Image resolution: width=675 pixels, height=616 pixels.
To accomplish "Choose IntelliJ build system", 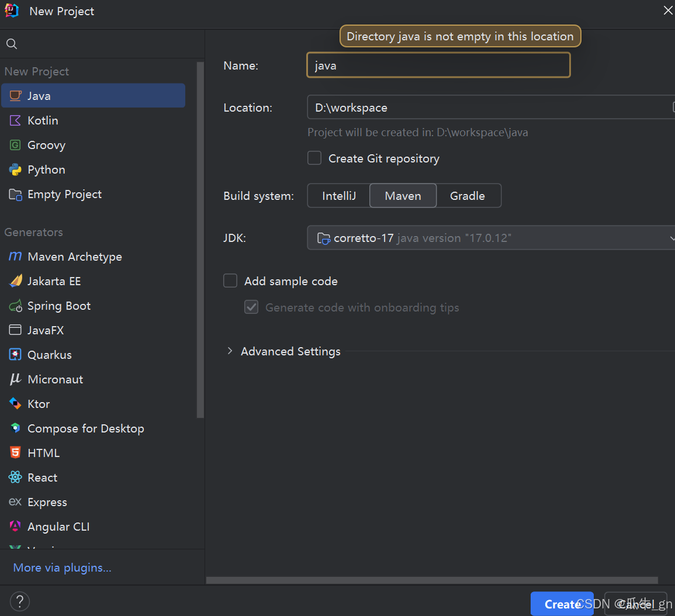I will [339, 196].
